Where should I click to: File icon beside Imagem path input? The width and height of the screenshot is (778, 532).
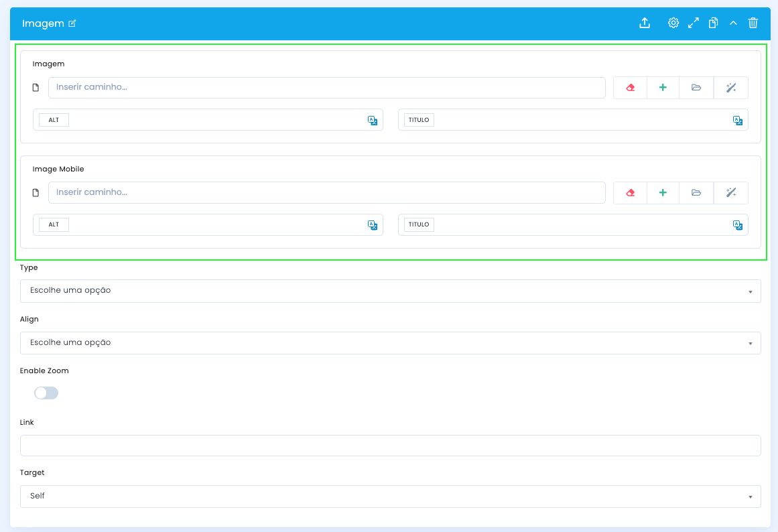click(36, 87)
